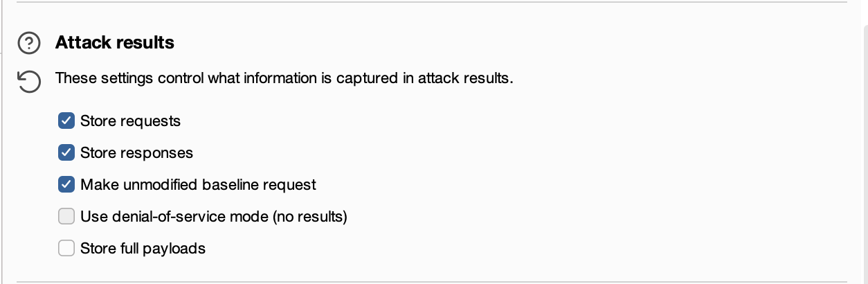Image resolution: width=868 pixels, height=284 pixels.
Task: Open help for Attack results section
Action: pos(29,44)
